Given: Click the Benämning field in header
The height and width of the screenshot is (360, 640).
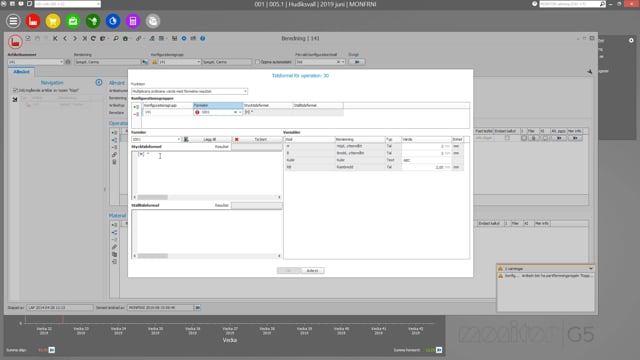Looking at the screenshot, I should click(107, 62).
